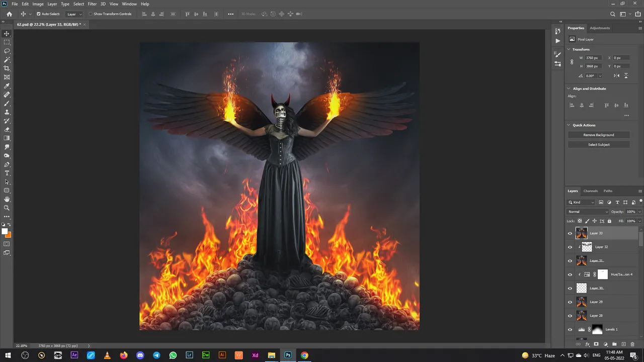Hide Hue/Saturation 4 layer visibility
Image resolution: width=644 pixels, height=362 pixels.
pyautogui.click(x=570, y=275)
